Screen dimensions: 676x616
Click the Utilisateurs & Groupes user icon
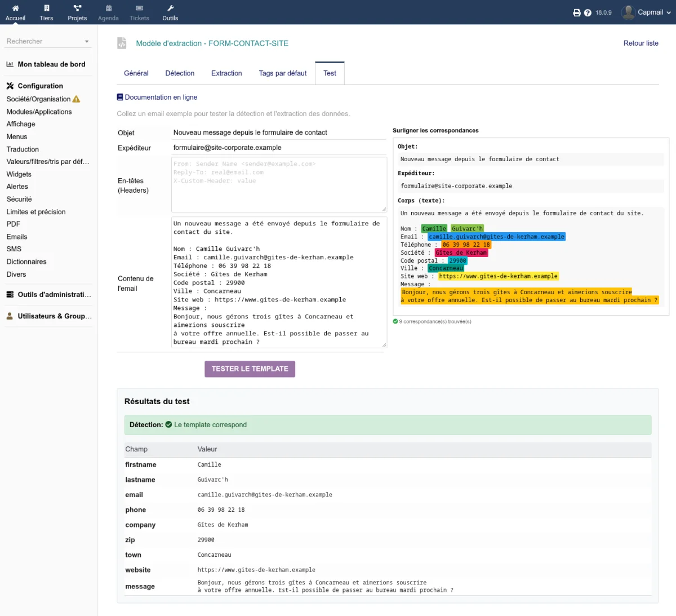point(10,316)
